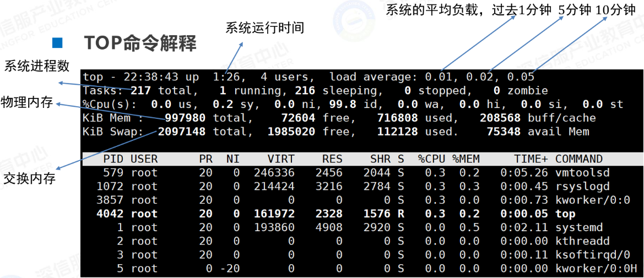Click the "RES" column header
Image resolution: width=644 pixels, height=278 pixels.
pos(333,159)
